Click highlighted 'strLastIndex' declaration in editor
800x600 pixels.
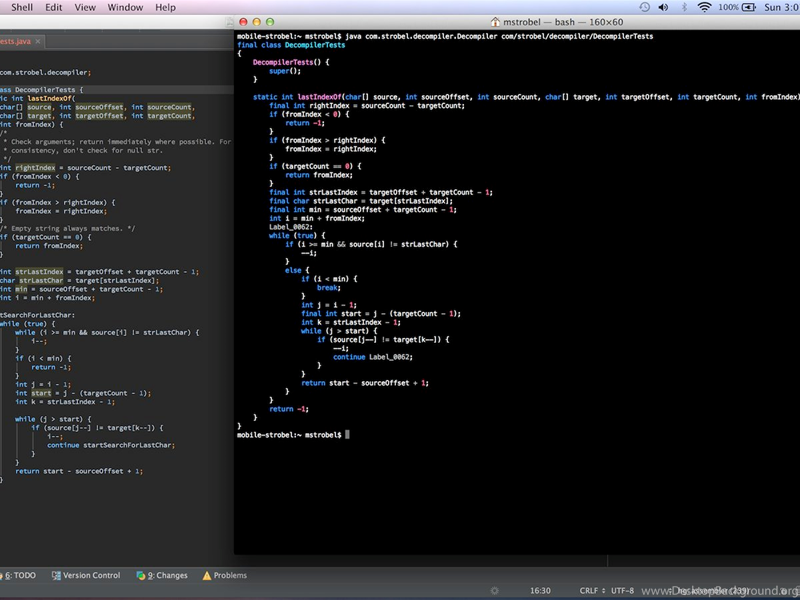point(39,272)
